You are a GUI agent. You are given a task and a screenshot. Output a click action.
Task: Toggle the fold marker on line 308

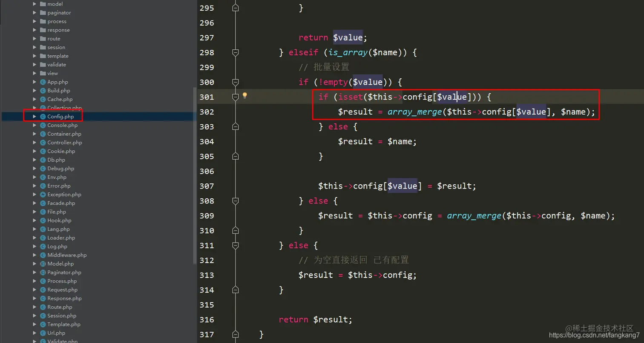tap(236, 201)
